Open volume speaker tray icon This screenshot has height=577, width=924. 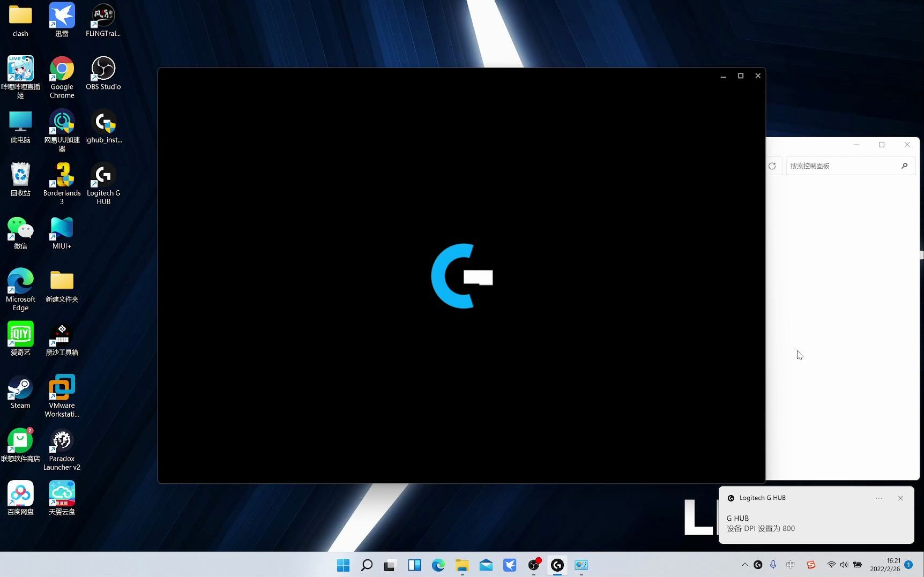(844, 565)
